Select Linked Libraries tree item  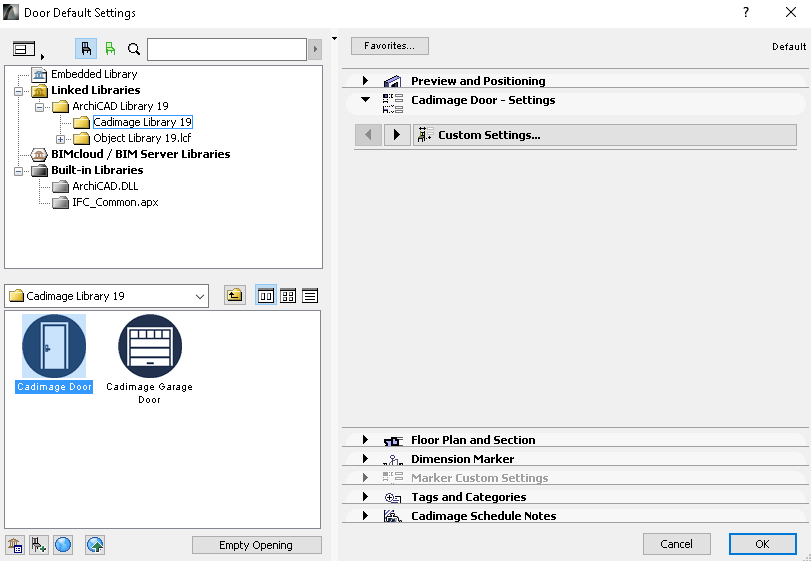[x=96, y=90]
